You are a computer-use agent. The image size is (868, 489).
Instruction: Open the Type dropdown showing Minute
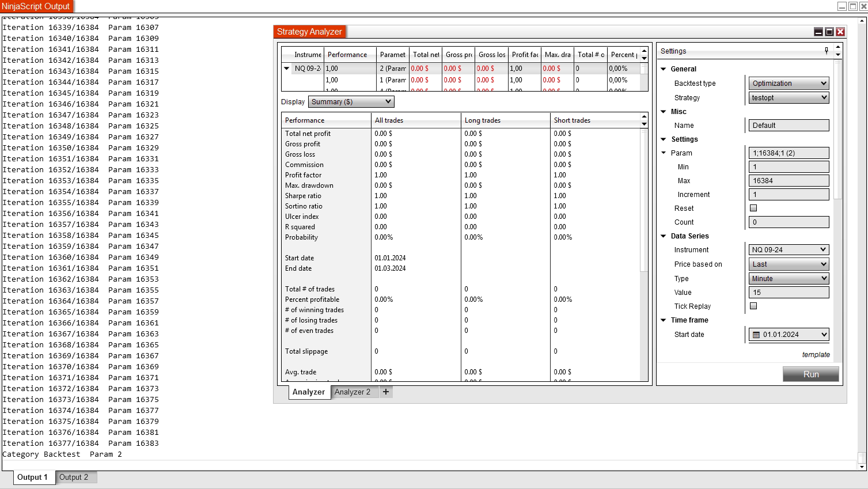pyautogui.click(x=789, y=279)
